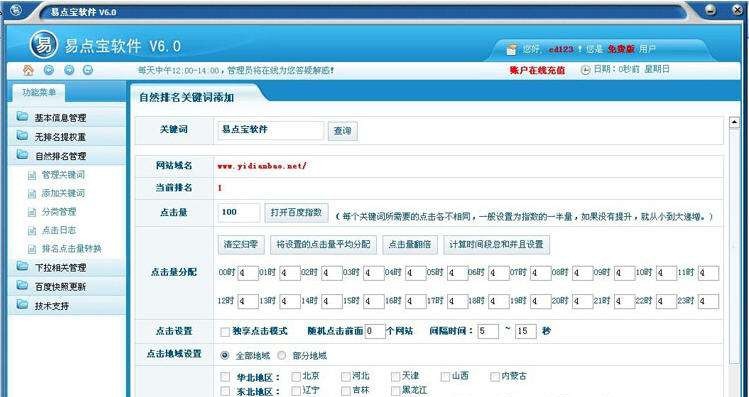The height and width of the screenshot is (397, 749).
Task: Focus the 06时 click count field
Action: [x=499, y=273]
